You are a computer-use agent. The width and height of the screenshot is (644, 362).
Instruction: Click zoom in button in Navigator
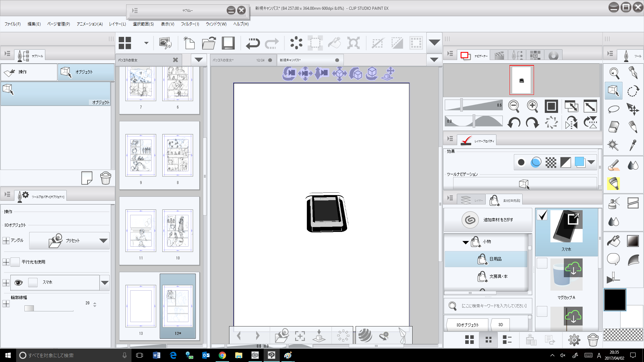pyautogui.click(x=532, y=106)
